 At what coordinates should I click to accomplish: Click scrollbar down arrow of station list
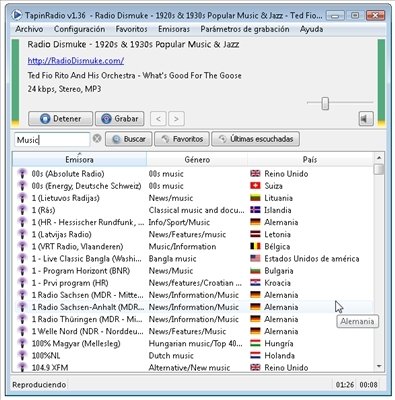pyautogui.click(x=379, y=367)
